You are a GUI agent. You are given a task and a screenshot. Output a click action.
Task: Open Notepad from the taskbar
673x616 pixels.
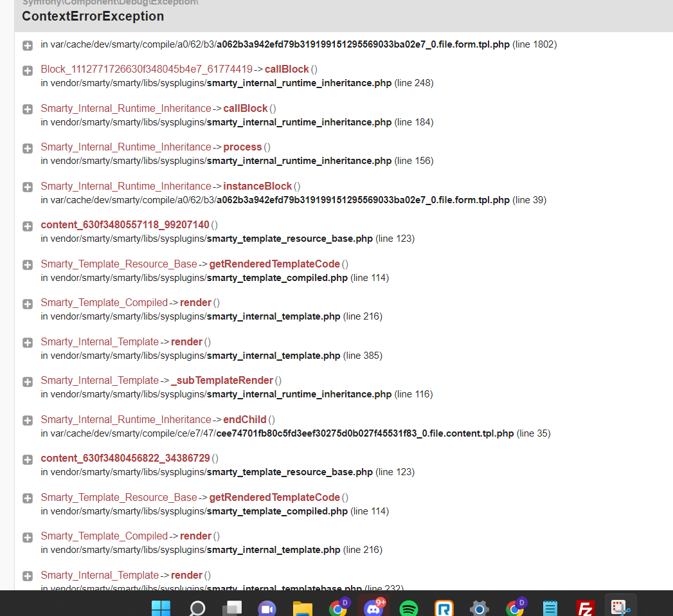550,608
